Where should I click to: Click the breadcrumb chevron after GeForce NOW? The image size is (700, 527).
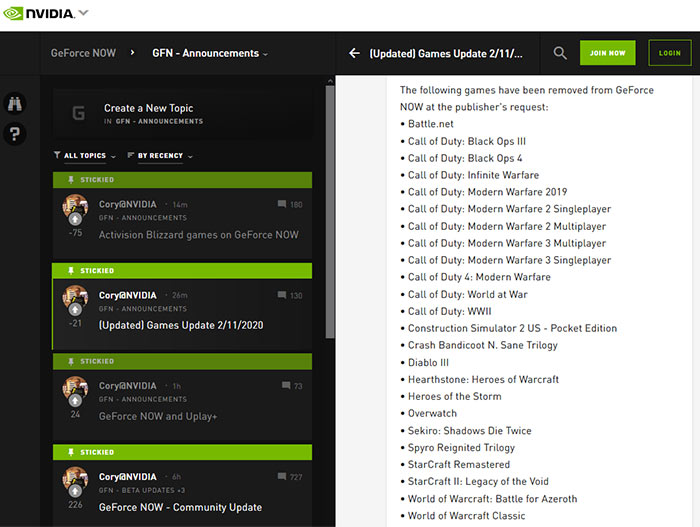point(133,53)
